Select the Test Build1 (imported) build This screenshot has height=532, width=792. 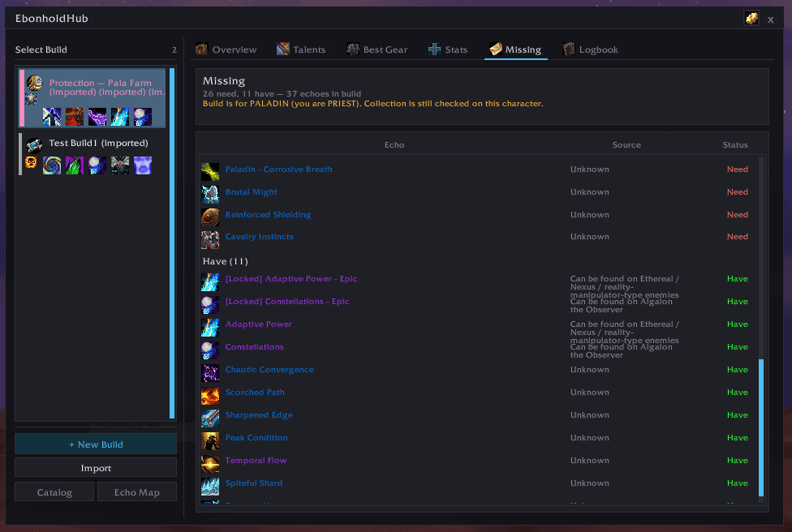click(x=93, y=154)
